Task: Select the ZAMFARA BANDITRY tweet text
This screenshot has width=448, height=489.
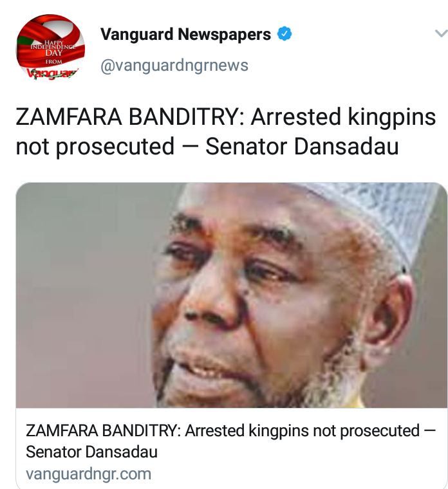Action: [225, 131]
